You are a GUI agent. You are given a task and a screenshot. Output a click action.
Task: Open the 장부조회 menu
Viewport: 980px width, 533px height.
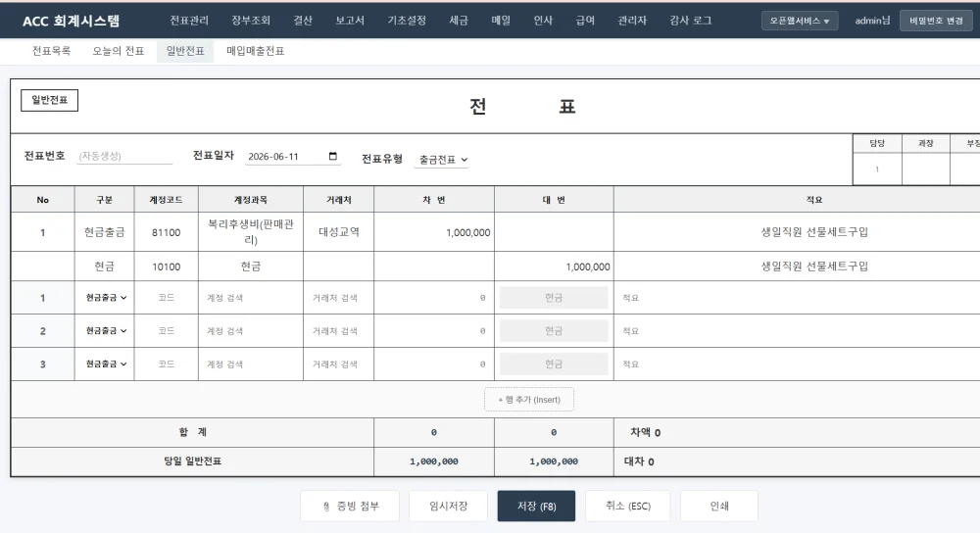[251, 21]
